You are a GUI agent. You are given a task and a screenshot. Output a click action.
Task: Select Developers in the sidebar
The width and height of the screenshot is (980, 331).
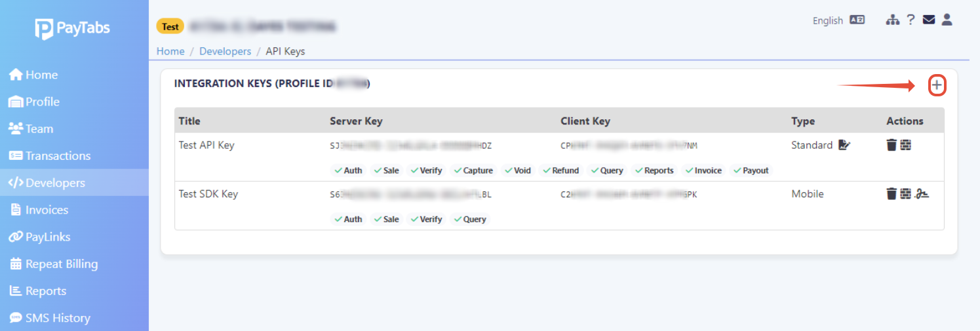click(x=74, y=183)
